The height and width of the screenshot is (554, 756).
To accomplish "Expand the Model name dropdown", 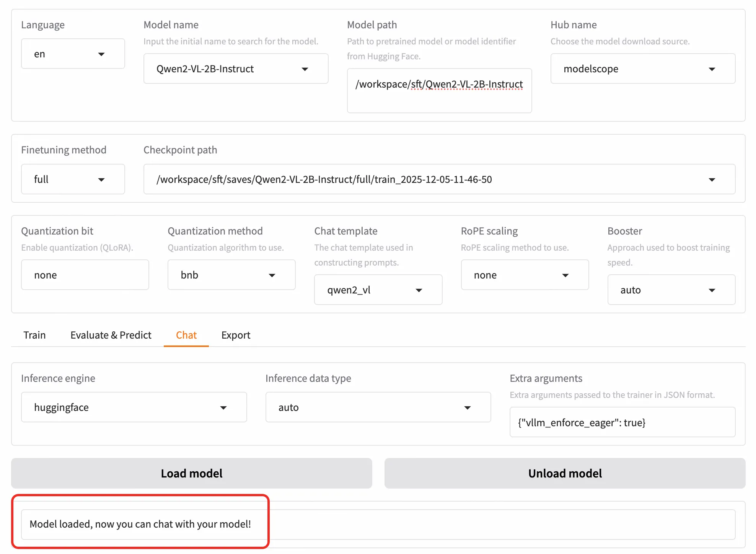I will coord(236,69).
